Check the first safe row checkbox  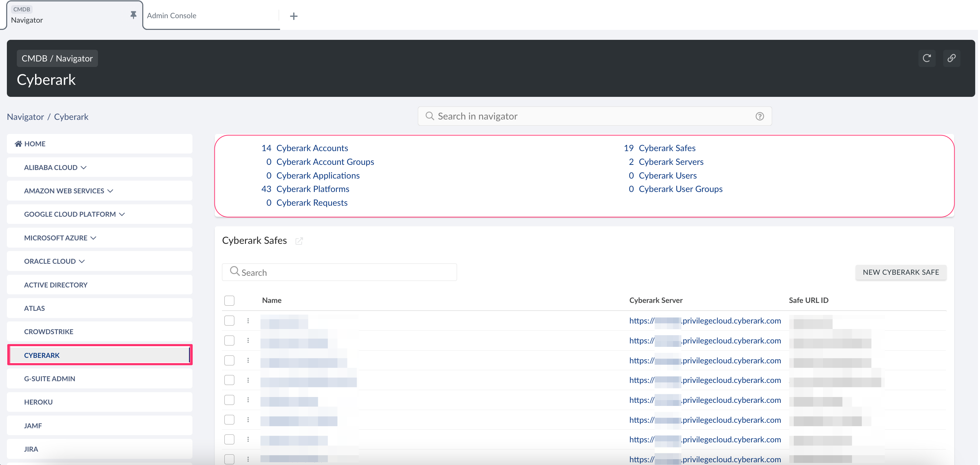pos(230,320)
